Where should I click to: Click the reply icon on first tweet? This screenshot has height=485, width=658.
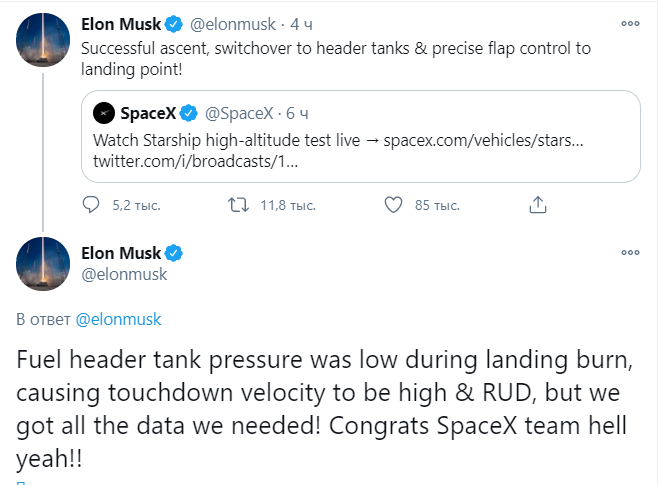[92, 205]
